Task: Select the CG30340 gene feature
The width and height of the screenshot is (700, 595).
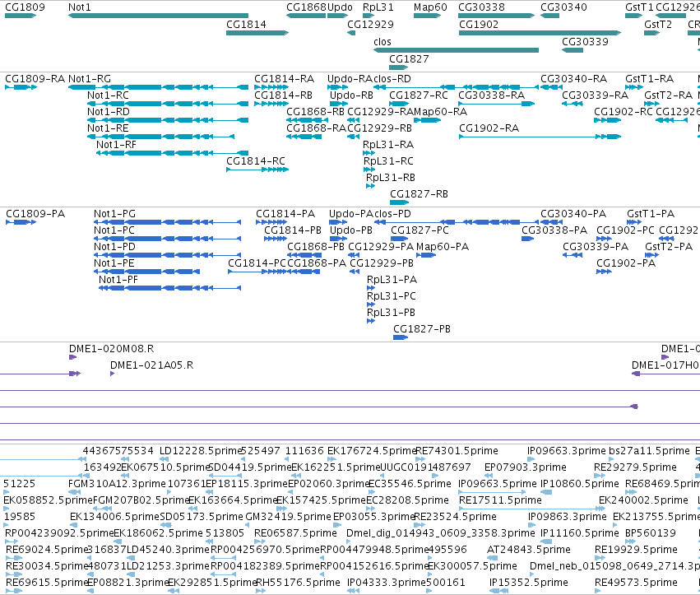Action: (550, 16)
